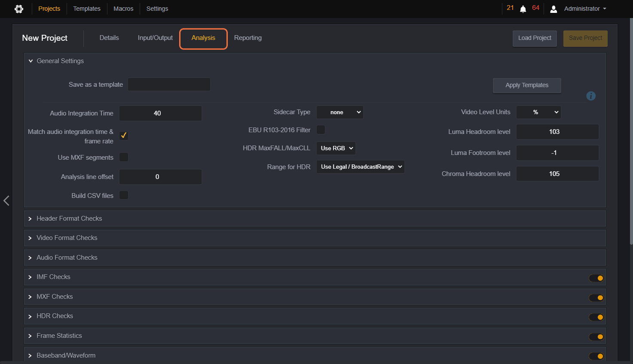Click the vertical page scrollbar
This screenshot has height=364, width=633.
click(x=631, y=131)
